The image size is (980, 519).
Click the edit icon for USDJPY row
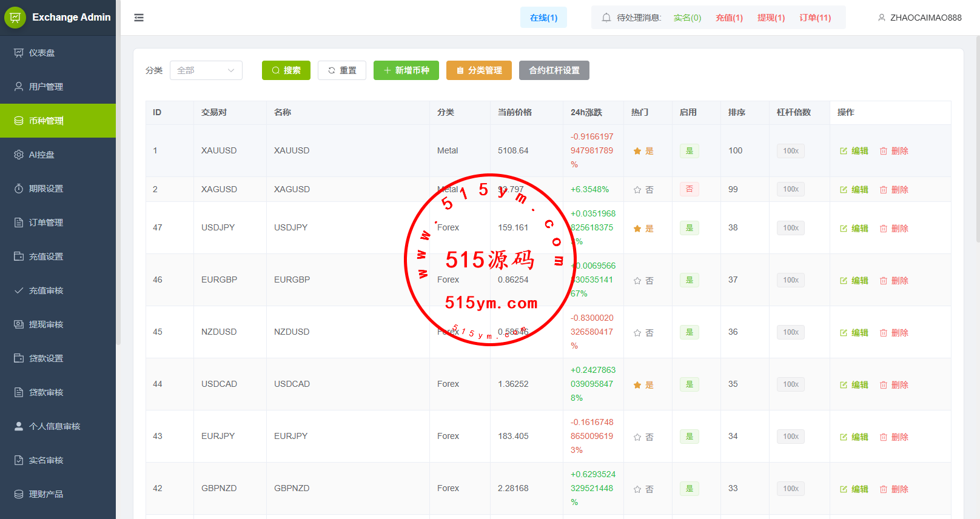pyautogui.click(x=844, y=229)
